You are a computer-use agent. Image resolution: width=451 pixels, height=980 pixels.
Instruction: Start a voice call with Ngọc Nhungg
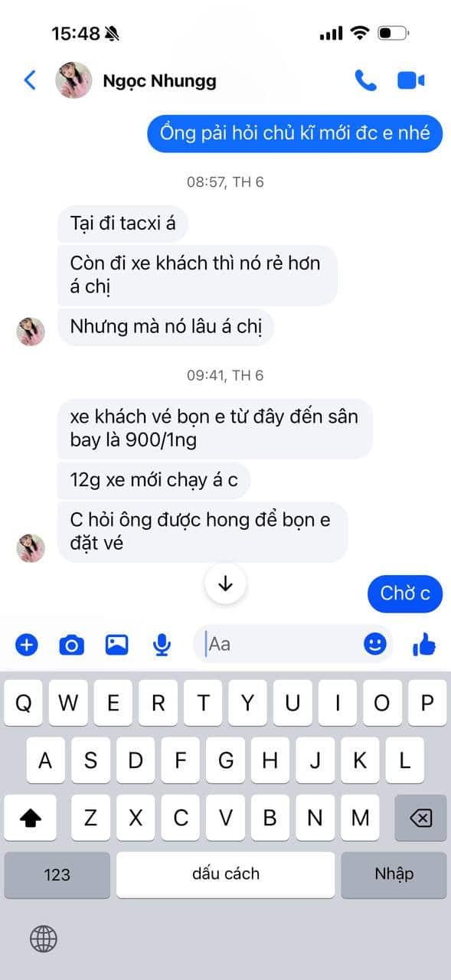coord(365,80)
